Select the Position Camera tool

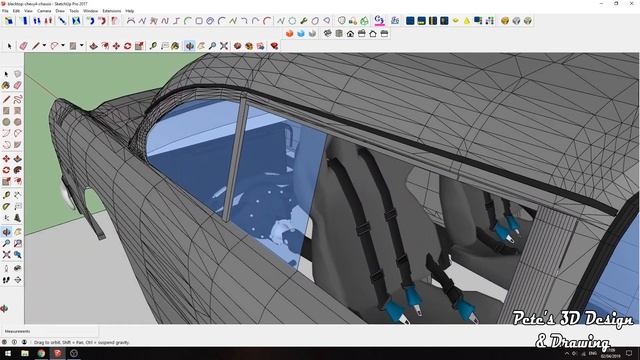coord(6,269)
